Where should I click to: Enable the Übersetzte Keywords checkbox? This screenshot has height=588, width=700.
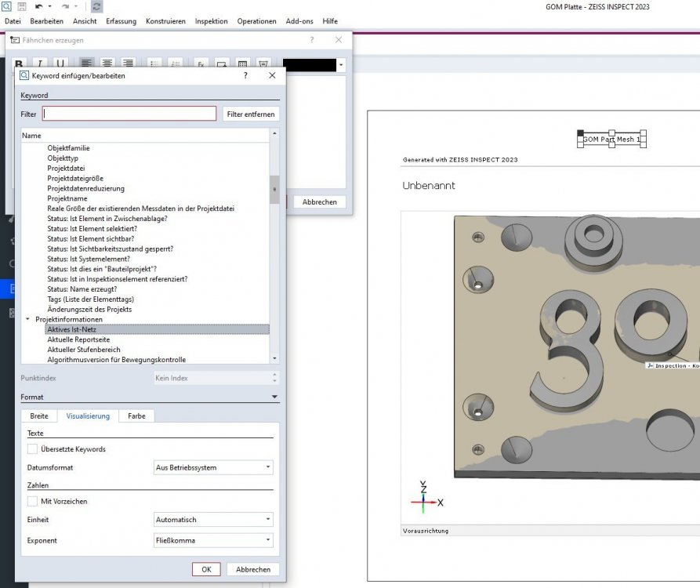(x=32, y=449)
